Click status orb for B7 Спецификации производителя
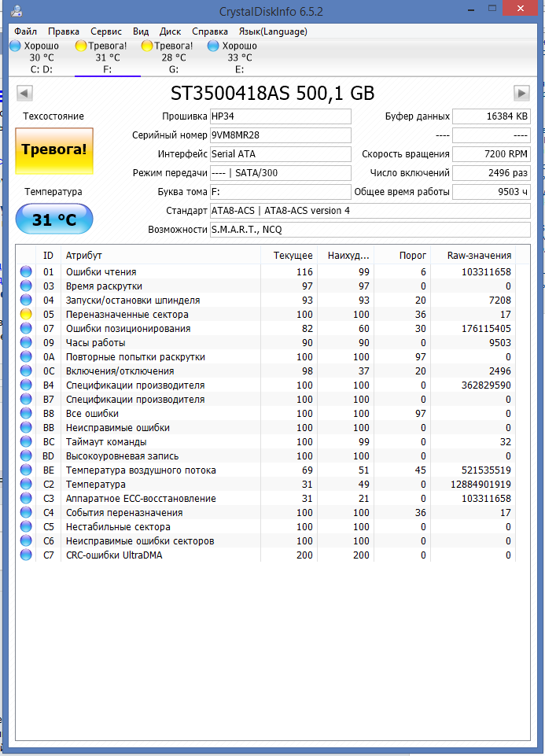 click(26, 399)
